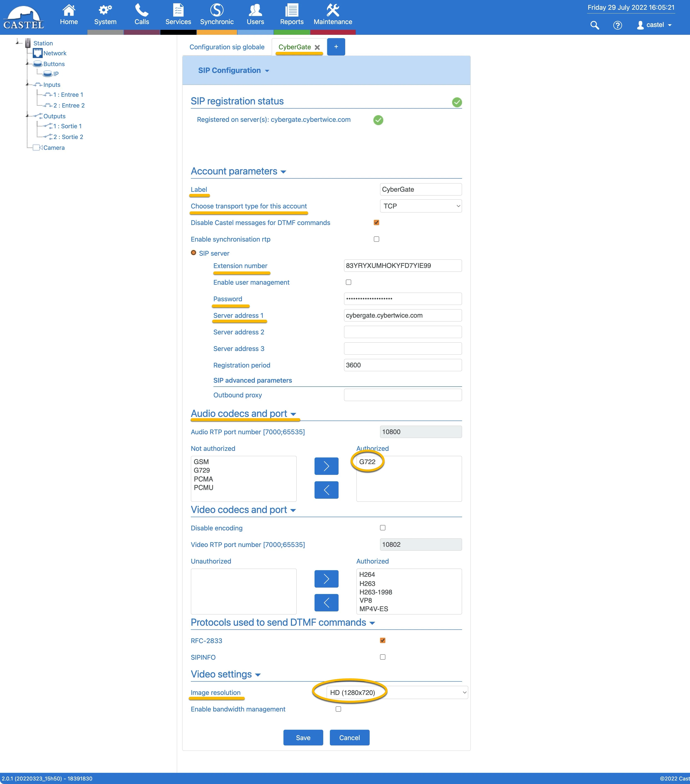
Task: Move selected audio codec to Authorized
Action: (x=326, y=466)
